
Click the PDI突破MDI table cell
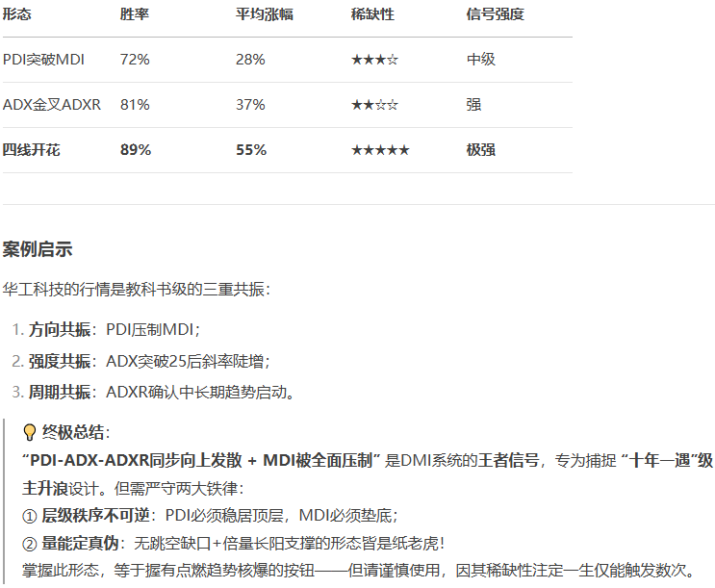[44, 60]
